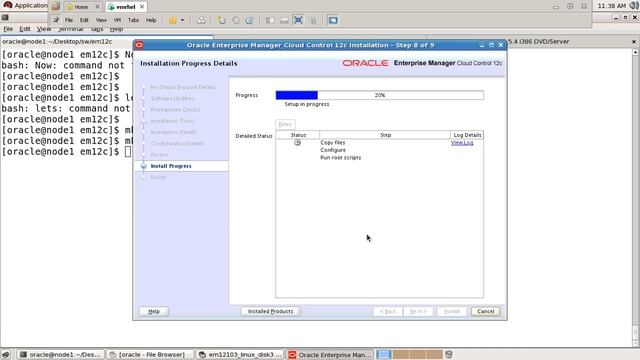The image size is (640, 360).
Task: Click the yellow power/suspend icon in VMware toolbar
Action: tap(173, 20)
